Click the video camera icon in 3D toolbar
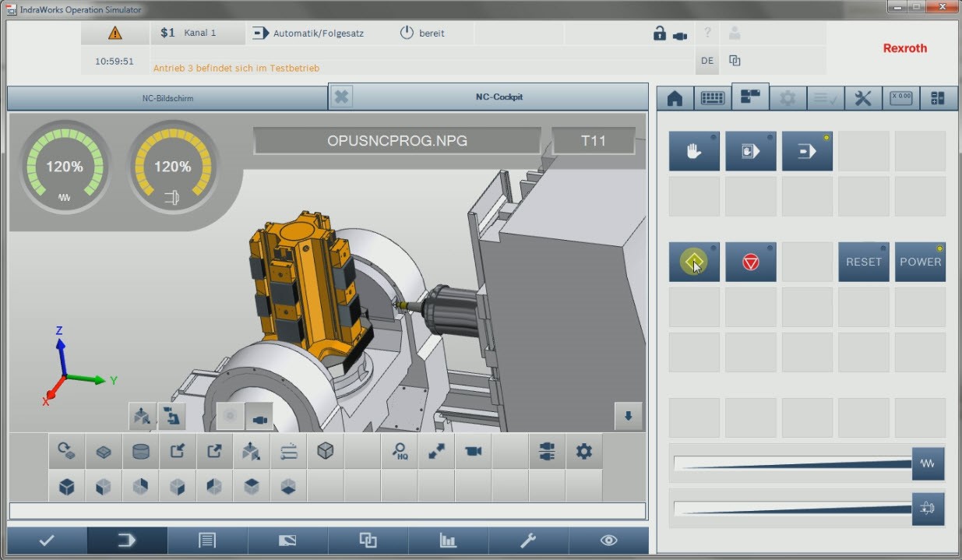 point(473,451)
